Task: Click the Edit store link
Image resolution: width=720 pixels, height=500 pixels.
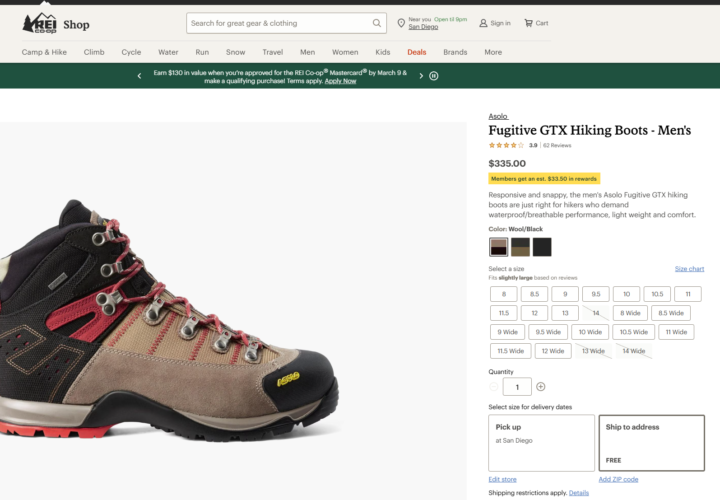Action: coord(502,479)
